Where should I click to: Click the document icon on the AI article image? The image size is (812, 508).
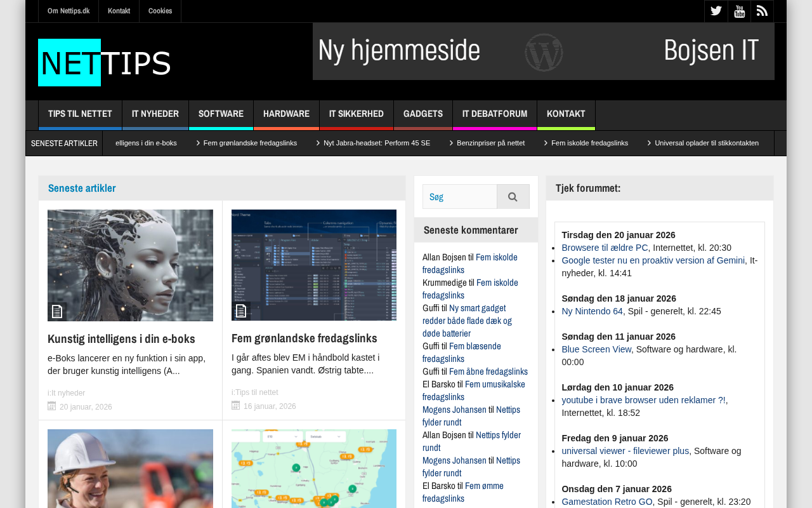[57, 311]
